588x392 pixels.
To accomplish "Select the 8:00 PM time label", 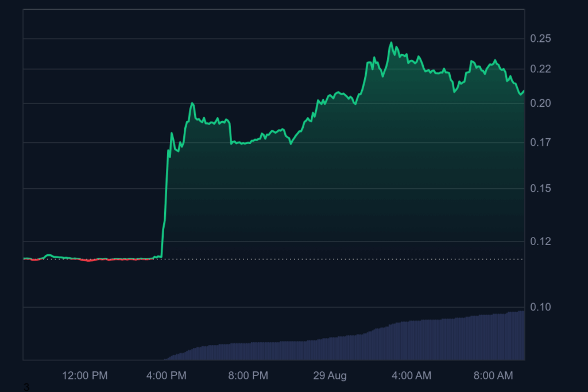I will [x=248, y=375].
